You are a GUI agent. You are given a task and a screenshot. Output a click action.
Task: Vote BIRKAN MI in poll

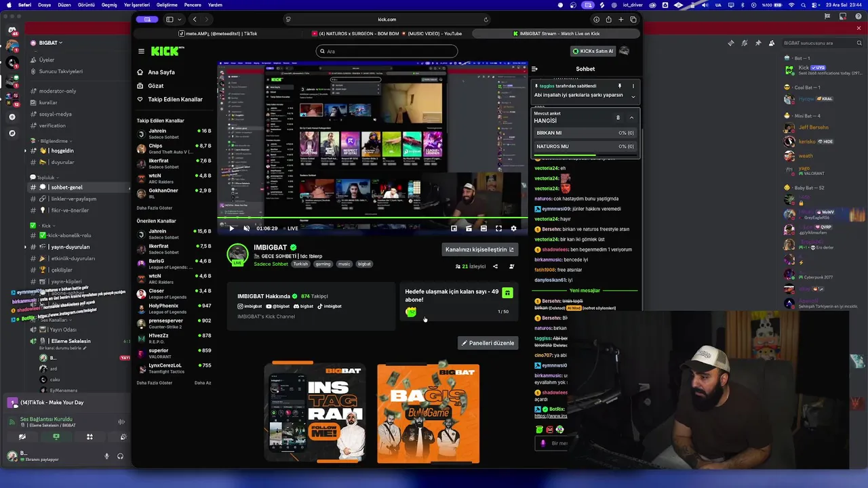tap(585, 133)
